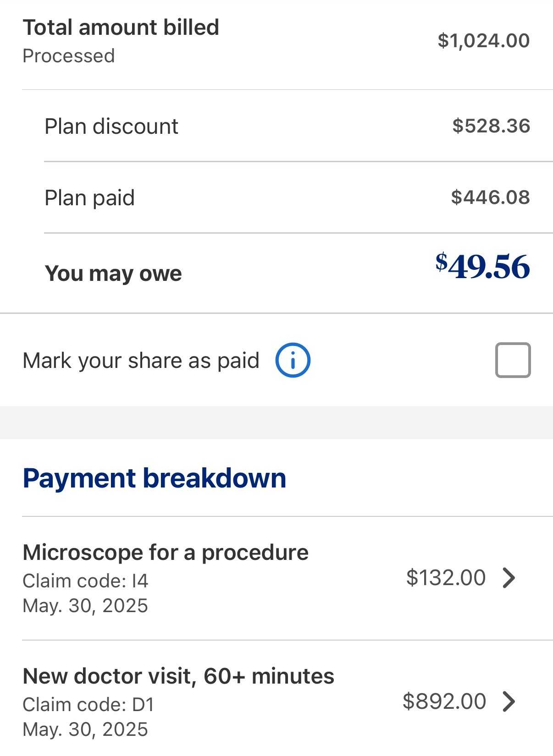The image size is (553, 756).
Task: Expand New doctor visit chevron arrow
Action: tap(509, 701)
